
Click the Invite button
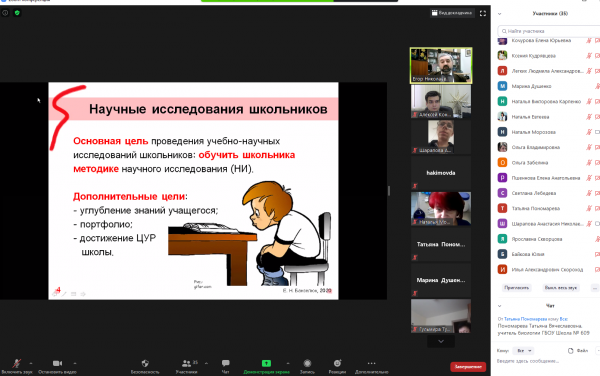[x=517, y=288]
